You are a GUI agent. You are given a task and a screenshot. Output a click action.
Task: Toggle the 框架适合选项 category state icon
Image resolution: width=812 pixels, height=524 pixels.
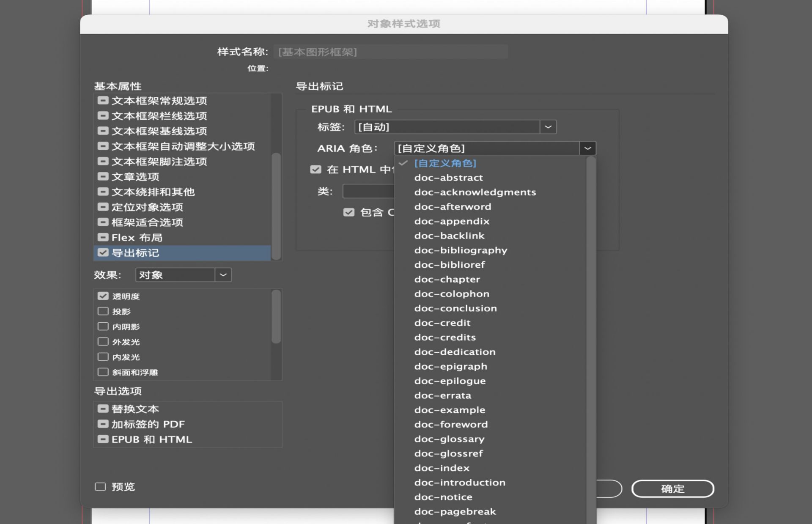[103, 222]
